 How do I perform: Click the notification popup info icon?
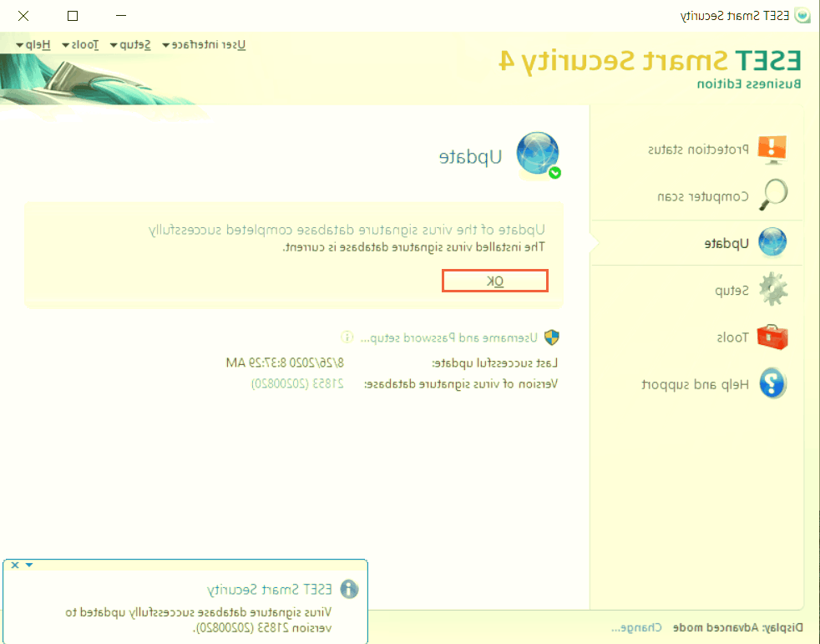point(349,590)
